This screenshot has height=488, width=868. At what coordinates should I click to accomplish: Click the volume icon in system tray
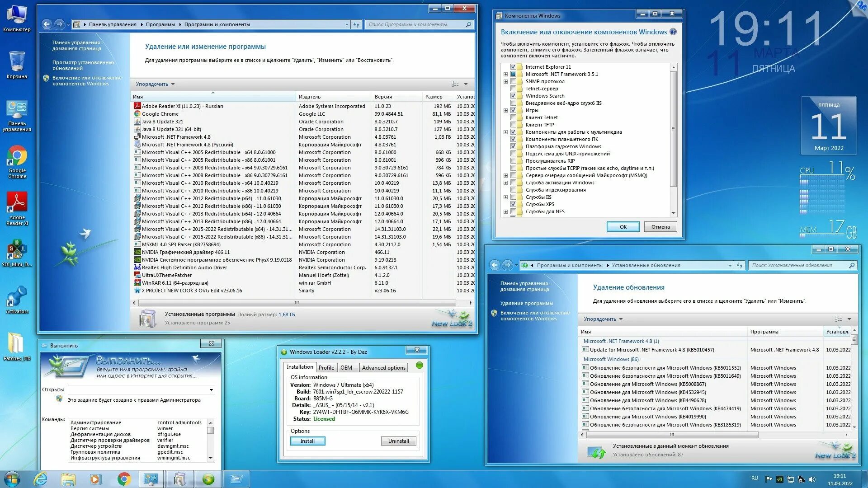coord(812,479)
